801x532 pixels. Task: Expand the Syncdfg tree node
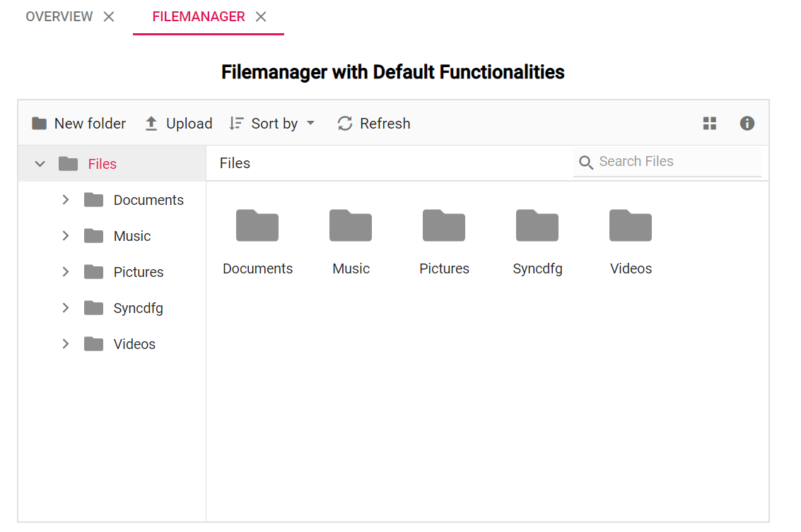pyautogui.click(x=65, y=308)
